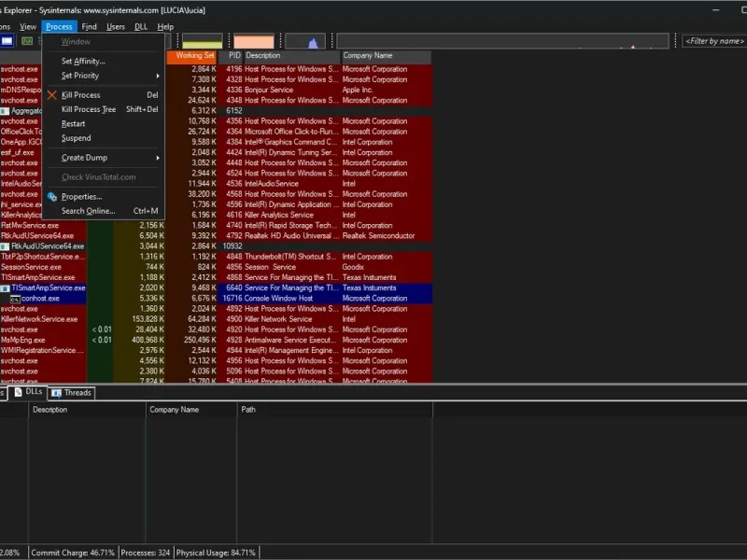
Task: Select Suspend in the Process menu
Action: pyautogui.click(x=77, y=138)
